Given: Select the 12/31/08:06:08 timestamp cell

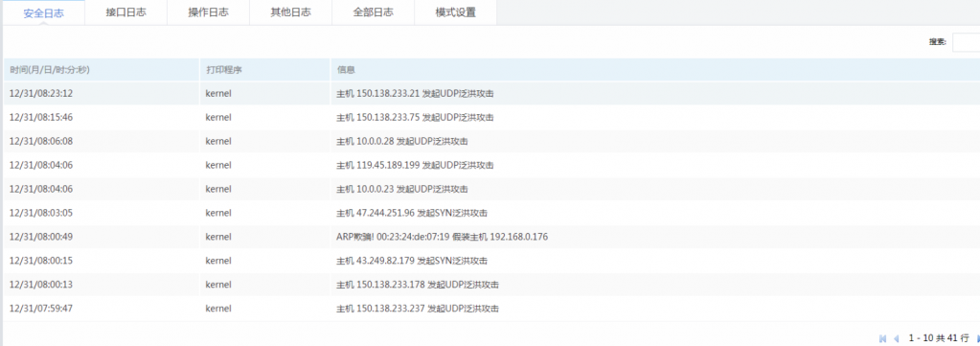Looking at the screenshot, I should [41, 142].
